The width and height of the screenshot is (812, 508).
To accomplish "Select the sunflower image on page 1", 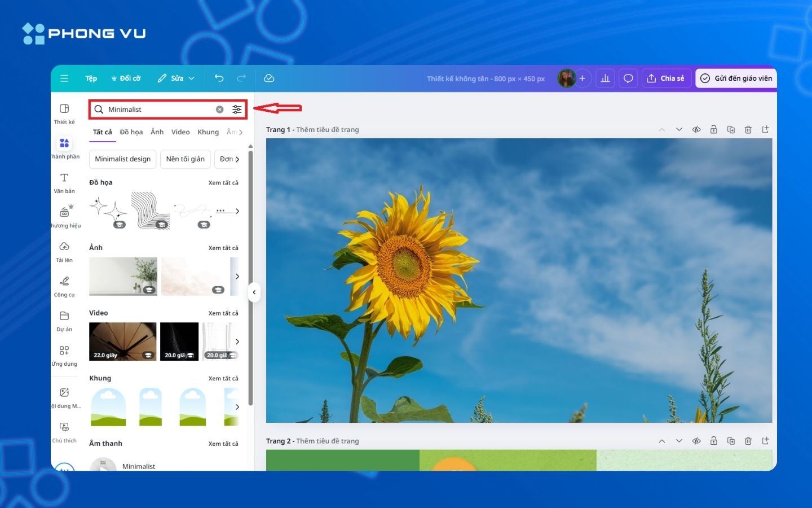I will [x=519, y=281].
